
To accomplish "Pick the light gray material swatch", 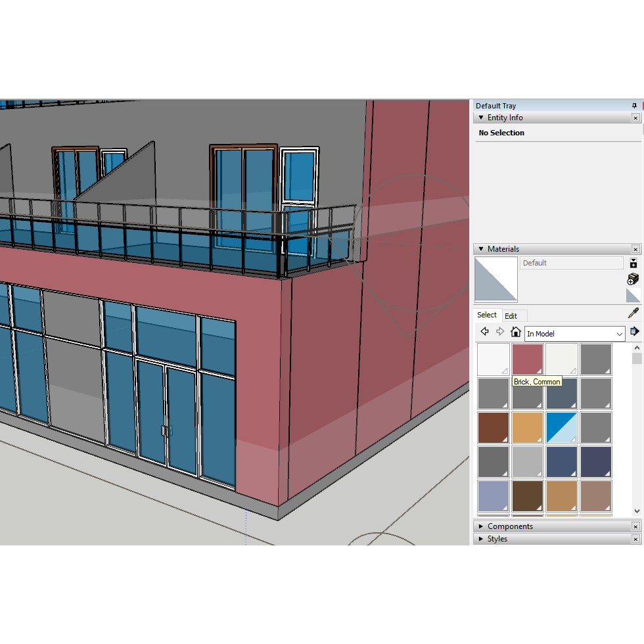I will pos(527,461).
